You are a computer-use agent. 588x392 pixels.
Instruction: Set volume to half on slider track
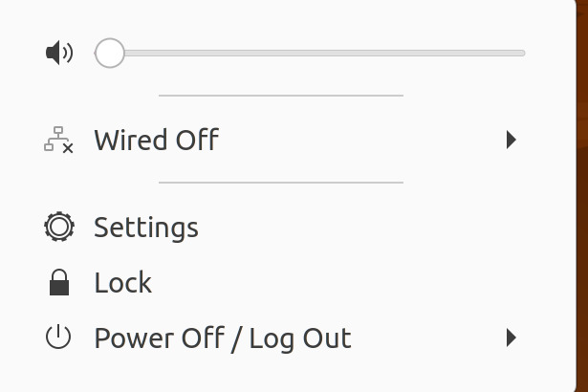pos(311,54)
